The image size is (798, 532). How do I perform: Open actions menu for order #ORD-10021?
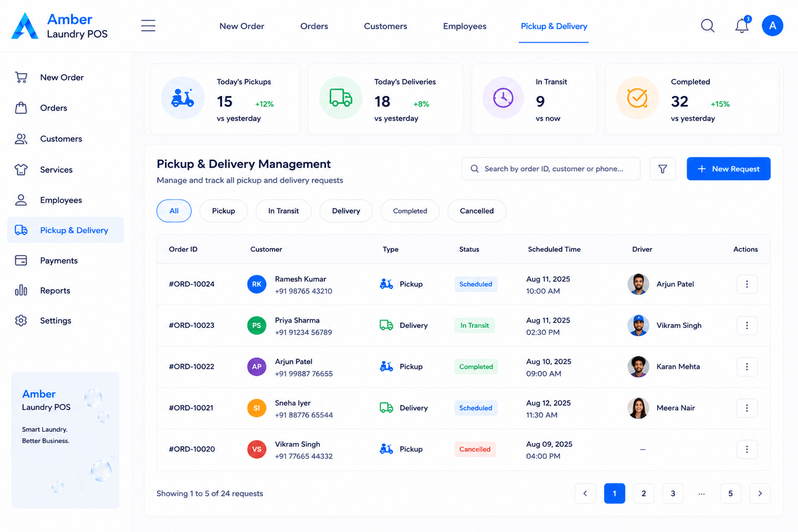(747, 408)
